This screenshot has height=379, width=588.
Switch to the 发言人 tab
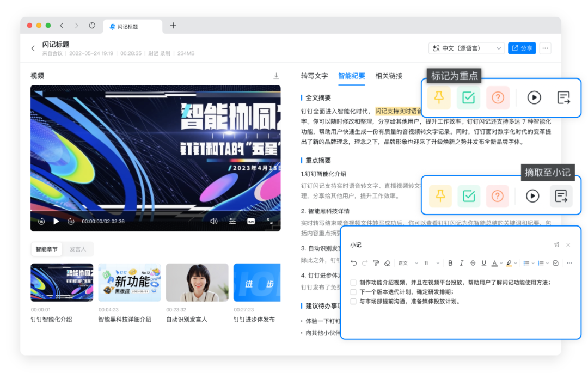[78, 249]
